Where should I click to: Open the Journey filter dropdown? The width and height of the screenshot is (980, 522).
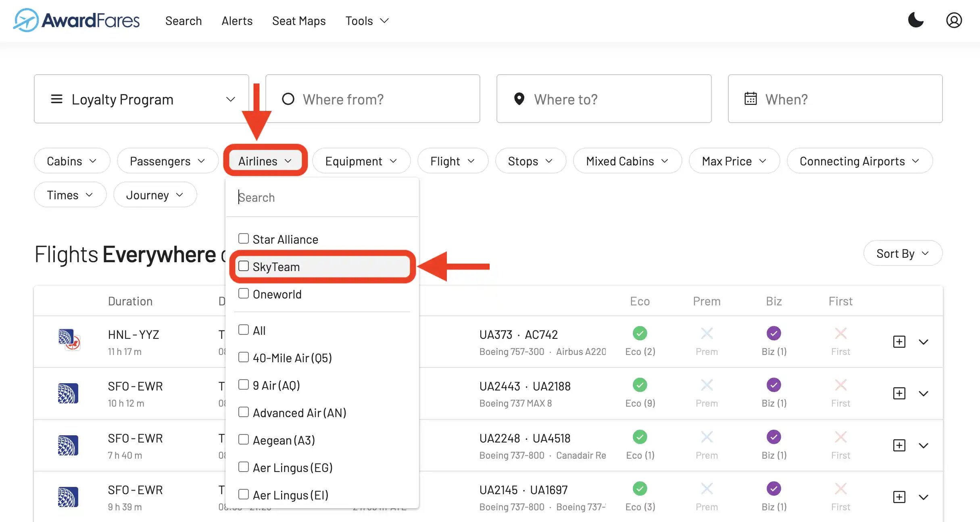tap(155, 195)
